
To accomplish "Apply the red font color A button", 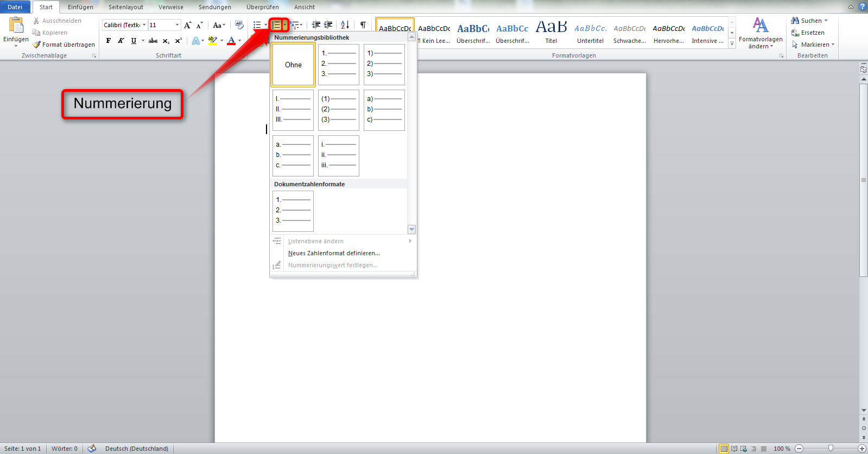I will coord(231,41).
